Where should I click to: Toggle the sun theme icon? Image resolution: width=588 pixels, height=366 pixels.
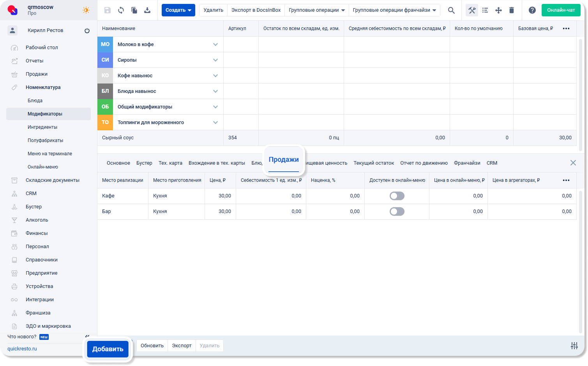86,10
